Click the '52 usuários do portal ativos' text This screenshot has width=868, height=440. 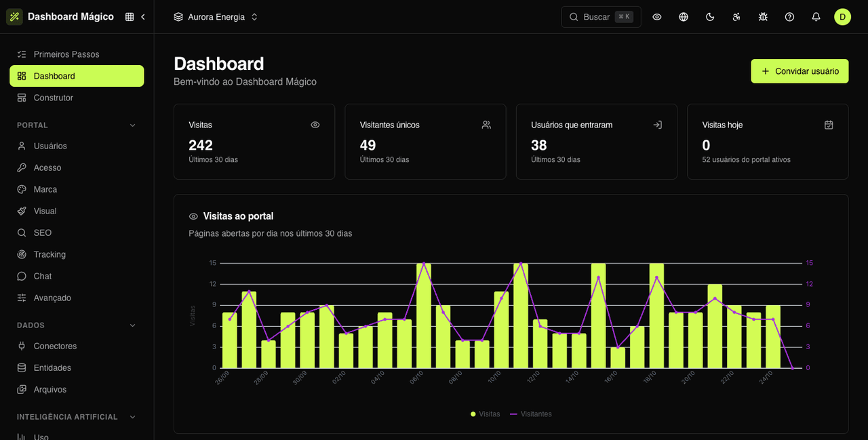[x=747, y=160]
